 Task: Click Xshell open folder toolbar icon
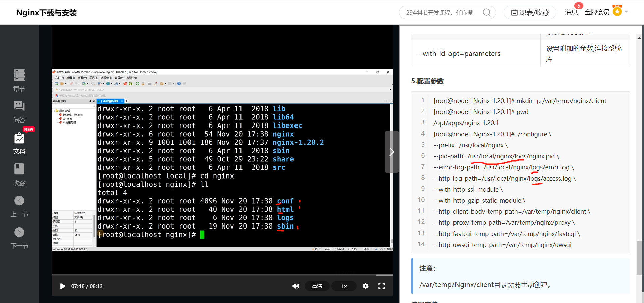point(62,84)
